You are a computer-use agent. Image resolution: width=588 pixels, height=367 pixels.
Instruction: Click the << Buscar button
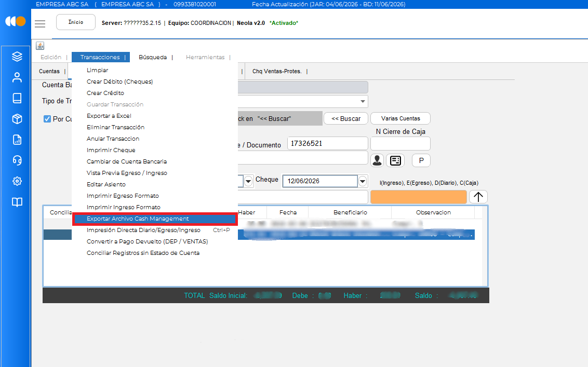point(346,118)
